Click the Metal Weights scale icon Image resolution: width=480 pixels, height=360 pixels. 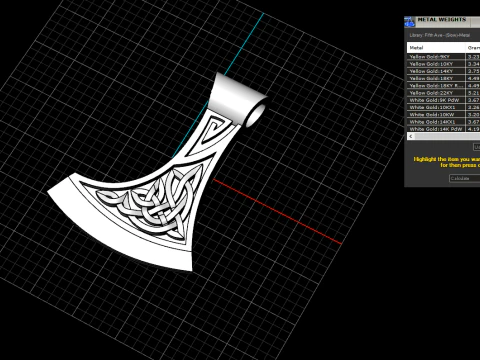pos(409,22)
